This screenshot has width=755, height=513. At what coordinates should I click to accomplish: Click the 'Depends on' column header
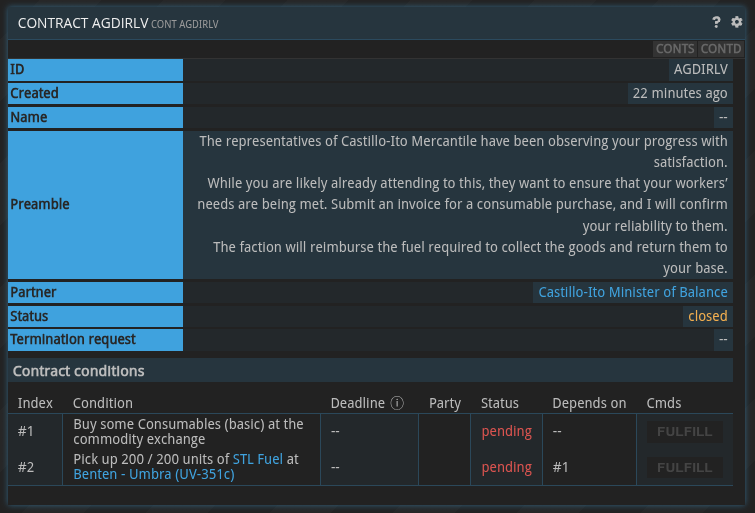coord(589,403)
